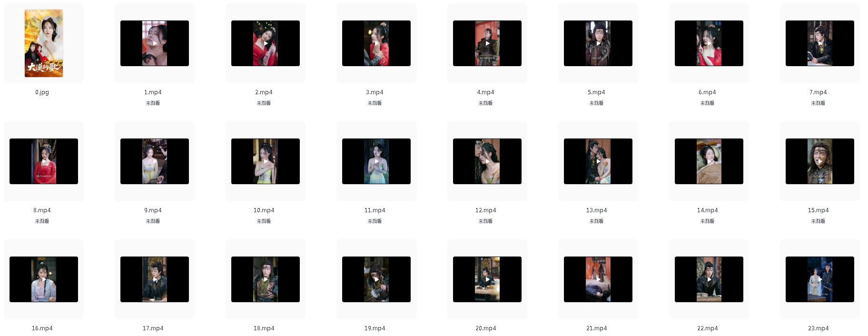Select the file name 13.mp4
868x336 pixels.
596,210
